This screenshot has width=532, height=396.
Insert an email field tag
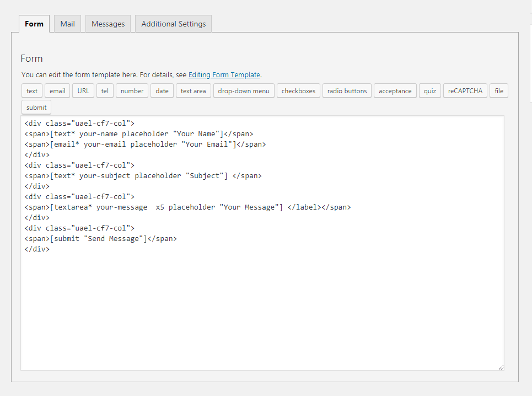tap(57, 91)
